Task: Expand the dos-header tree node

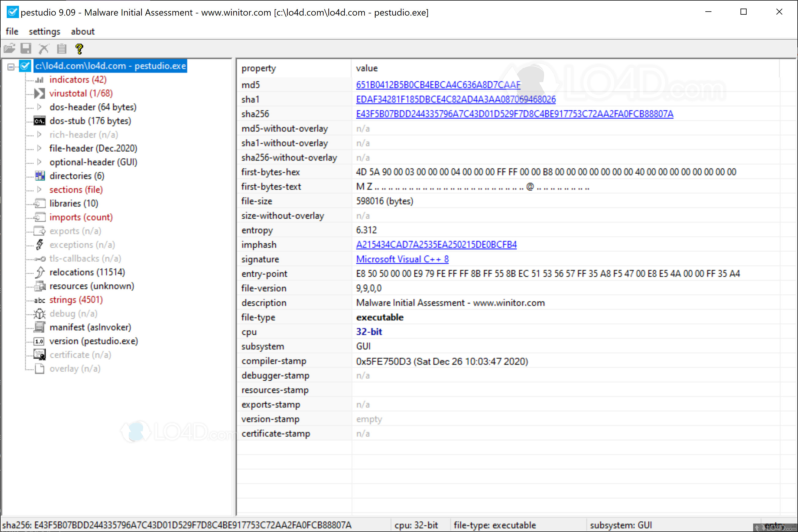Action: pos(40,107)
